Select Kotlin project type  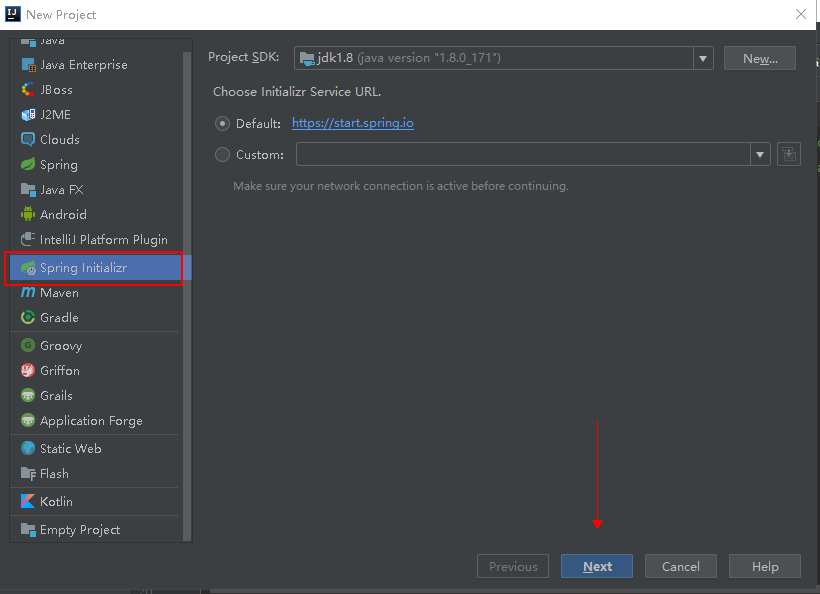coord(96,501)
